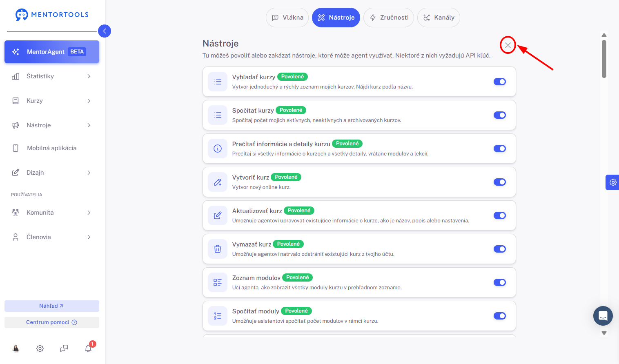The height and width of the screenshot is (364, 619).
Task: Close the Nástroje panel with the X
Action: 508,45
